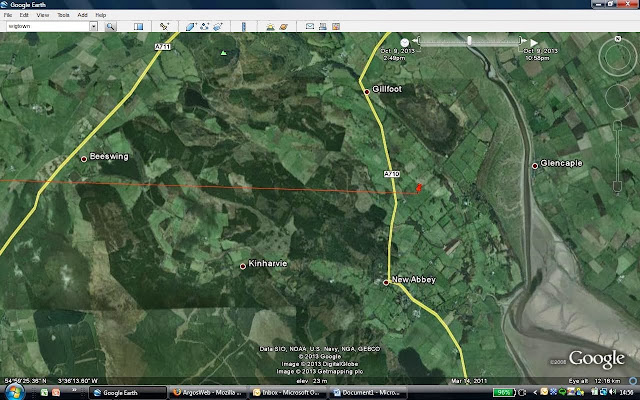Open the View menu
Viewport: 640px width, 400px height.
42,15
